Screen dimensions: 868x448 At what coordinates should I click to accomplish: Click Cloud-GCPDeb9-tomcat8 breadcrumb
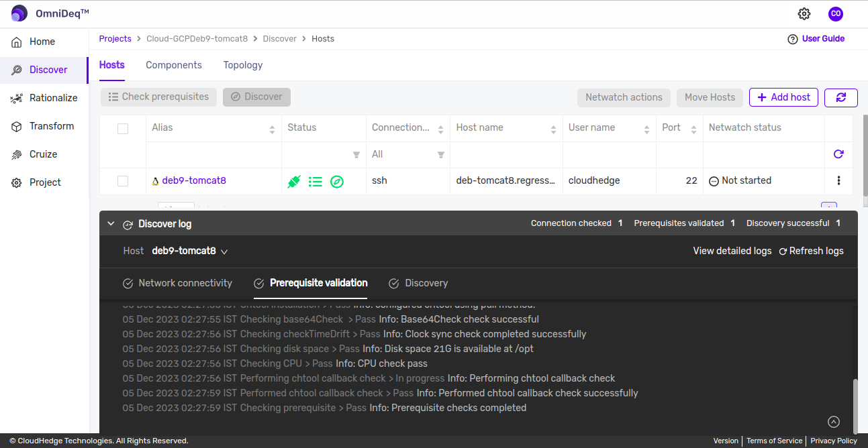(197, 39)
